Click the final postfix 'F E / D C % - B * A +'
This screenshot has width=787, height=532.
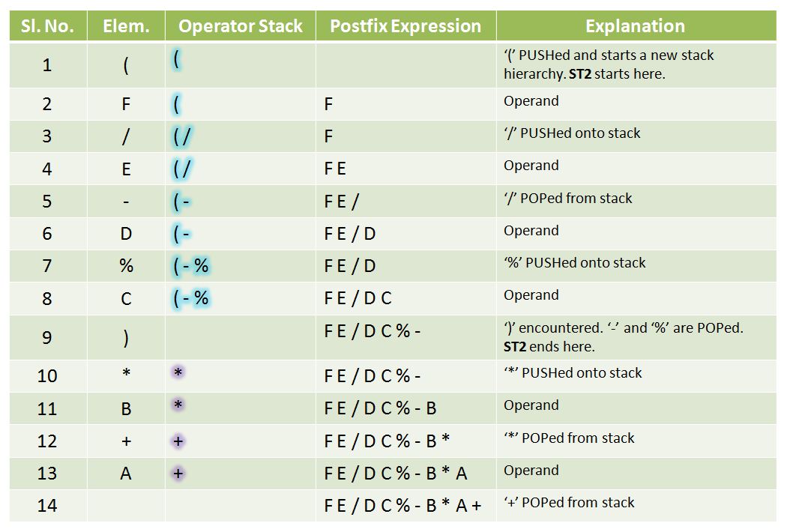point(402,505)
